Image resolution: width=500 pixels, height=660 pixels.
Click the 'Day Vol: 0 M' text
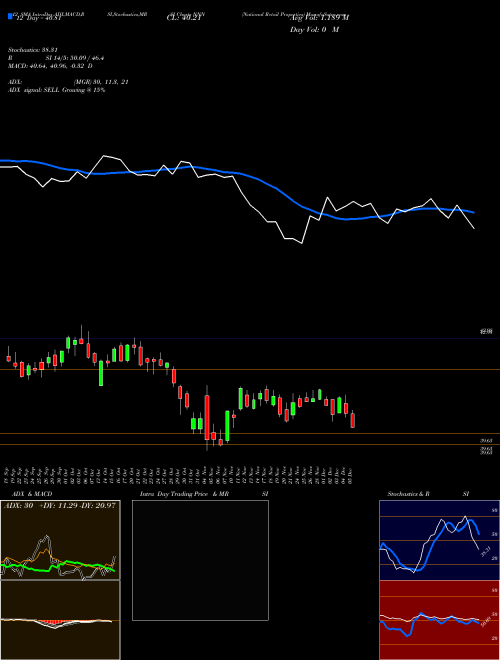point(314,30)
